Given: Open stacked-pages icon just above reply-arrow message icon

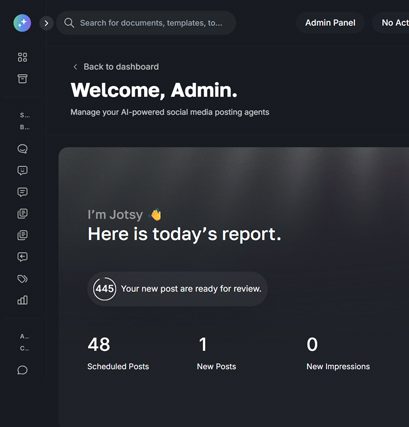Looking at the screenshot, I should [x=22, y=235].
